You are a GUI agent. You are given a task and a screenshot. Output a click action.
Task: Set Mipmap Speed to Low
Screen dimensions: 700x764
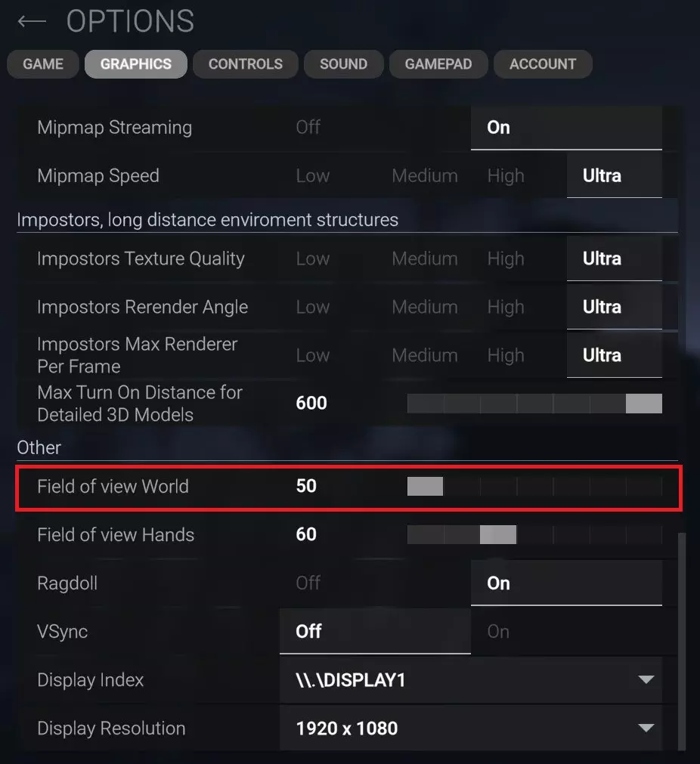(313, 176)
